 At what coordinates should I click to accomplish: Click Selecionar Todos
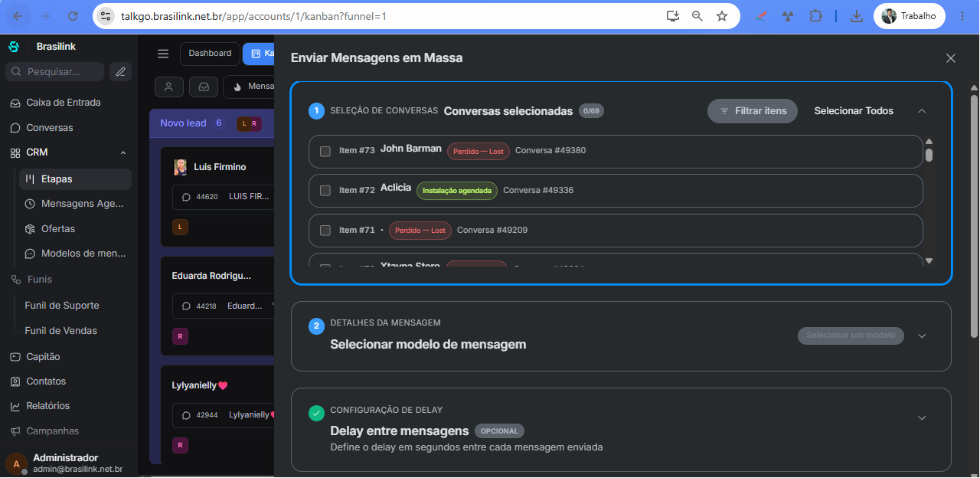(854, 111)
